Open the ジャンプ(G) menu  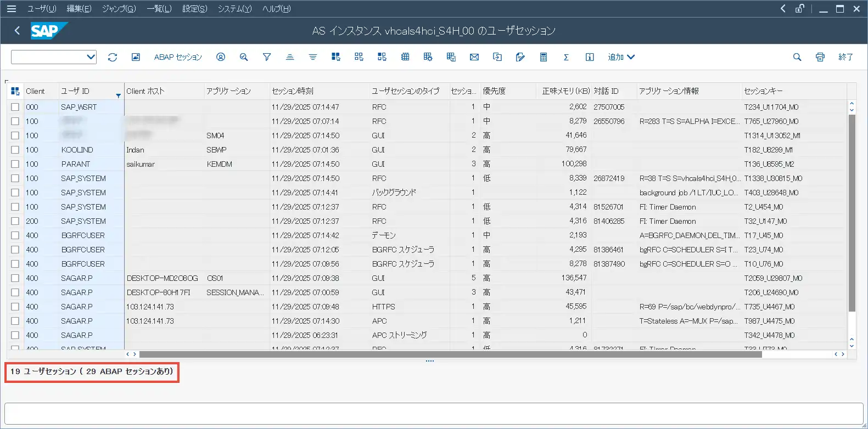click(x=119, y=9)
